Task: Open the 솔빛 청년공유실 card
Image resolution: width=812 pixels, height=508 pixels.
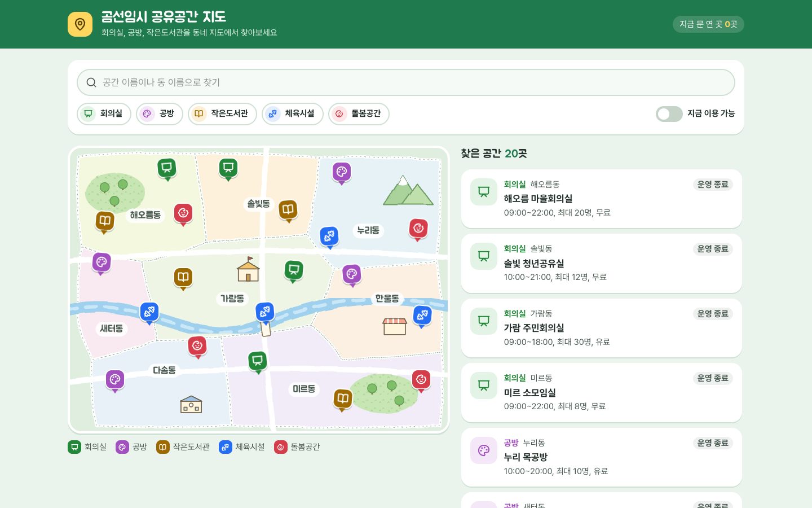Action: click(x=602, y=263)
